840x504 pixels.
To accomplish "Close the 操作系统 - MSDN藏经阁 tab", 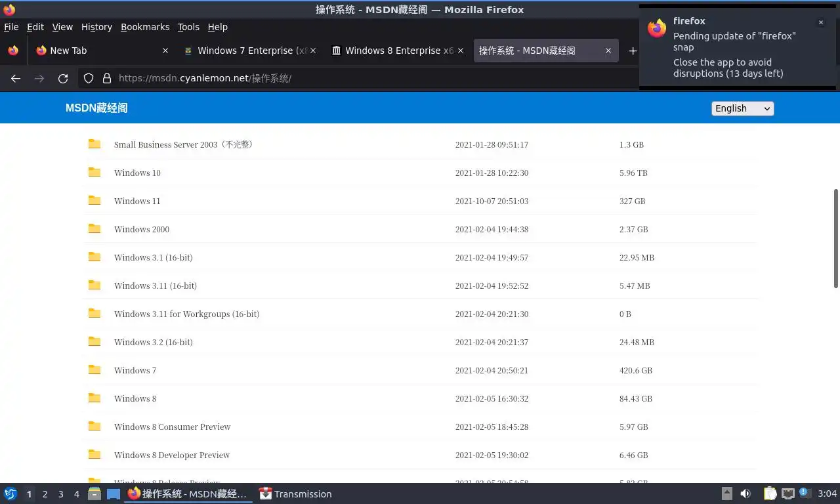I will [x=608, y=51].
